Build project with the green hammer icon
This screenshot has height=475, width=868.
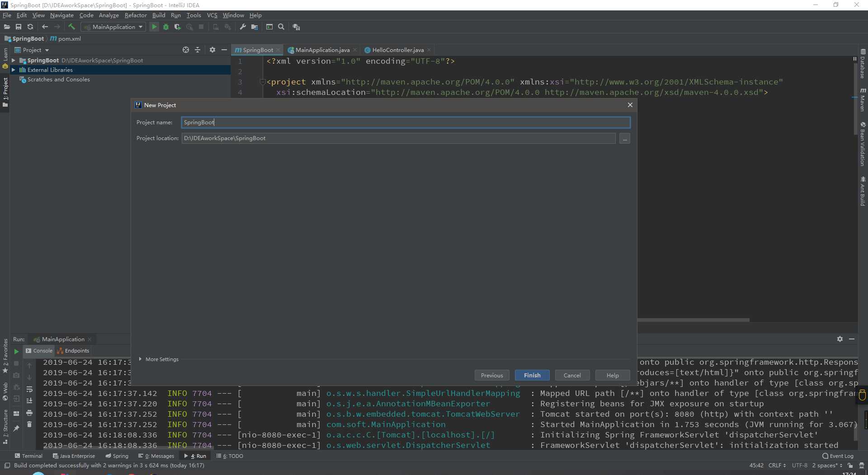point(71,27)
